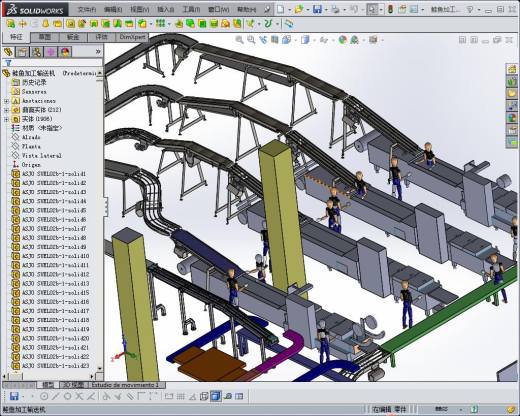The image size is (520, 416).
Task: Click the View Orientation cube icon
Action: click(x=286, y=40)
